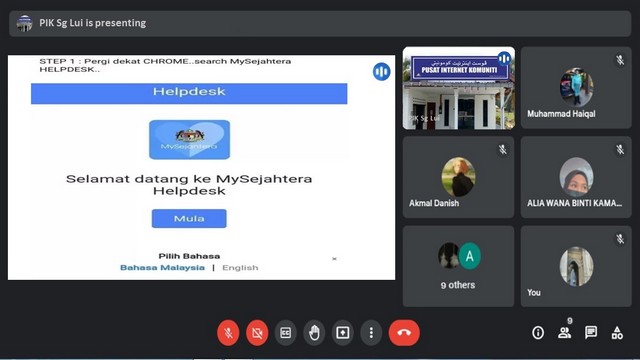Turn on the camera
Viewport: 640px width, 360px height.
click(x=257, y=333)
